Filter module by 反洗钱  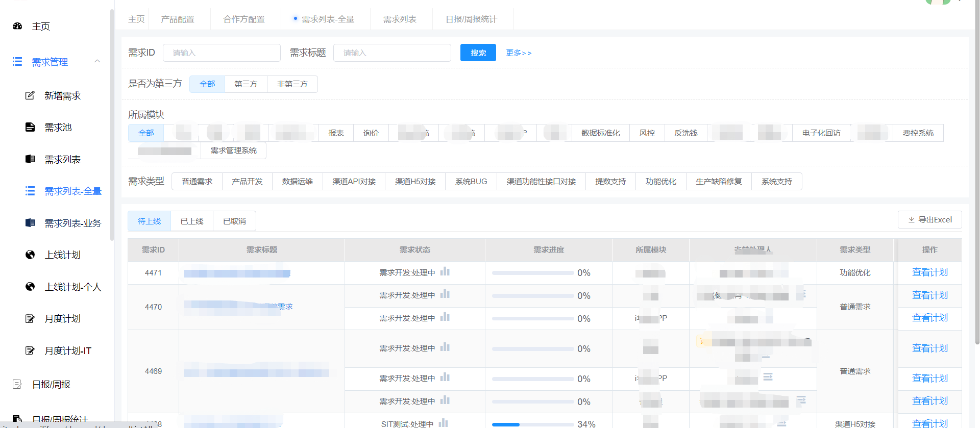686,133
